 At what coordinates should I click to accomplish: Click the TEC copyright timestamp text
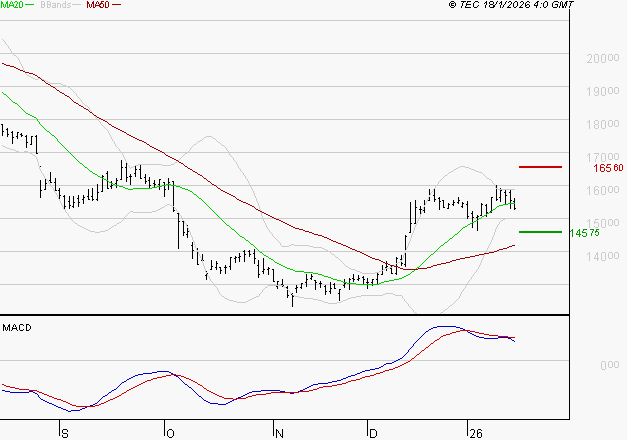point(511,5)
